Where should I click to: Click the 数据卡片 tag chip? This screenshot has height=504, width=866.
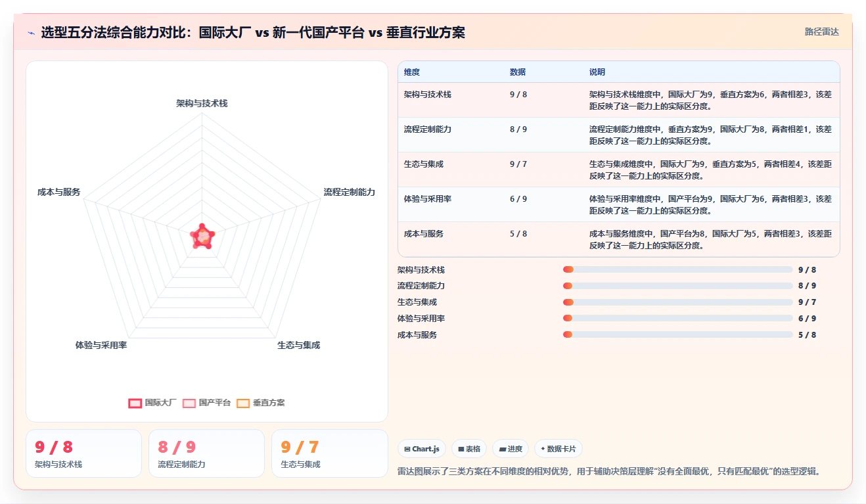(558, 449)
